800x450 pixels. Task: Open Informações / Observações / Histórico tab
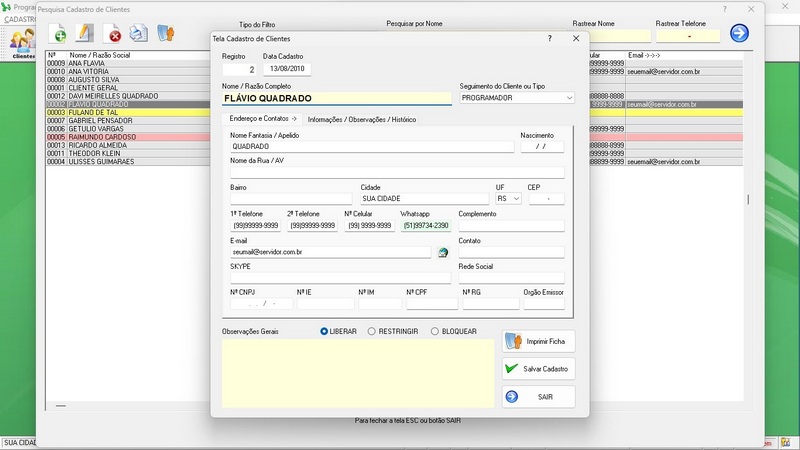click(x=362, y=119)
